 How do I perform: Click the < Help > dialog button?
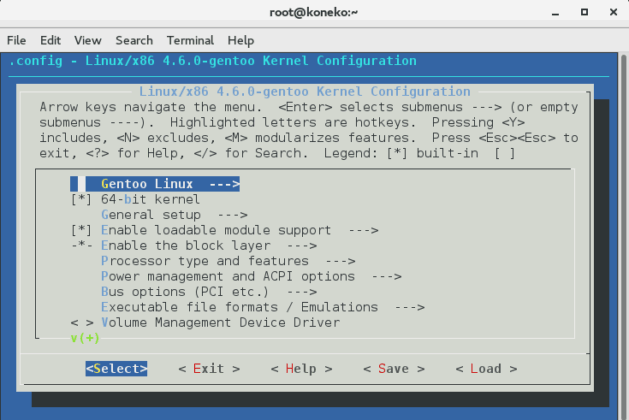301,369
